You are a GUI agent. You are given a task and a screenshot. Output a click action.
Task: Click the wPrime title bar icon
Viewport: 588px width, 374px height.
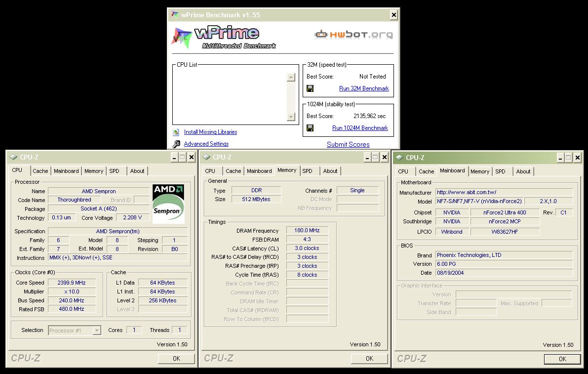(x=175, y=15)
